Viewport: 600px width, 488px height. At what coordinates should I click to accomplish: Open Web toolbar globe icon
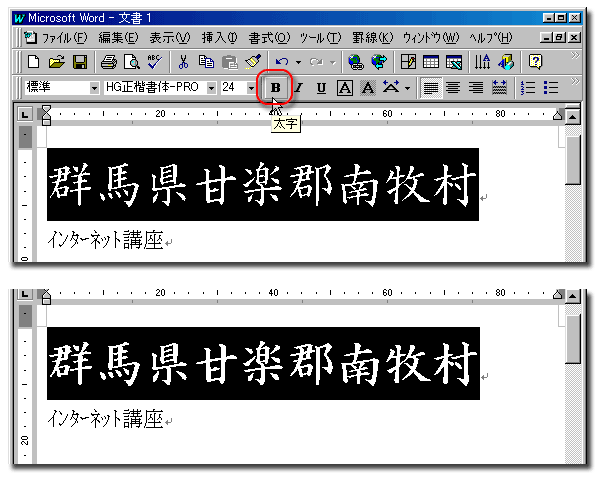pyautogui.click(x=379, y=61)
